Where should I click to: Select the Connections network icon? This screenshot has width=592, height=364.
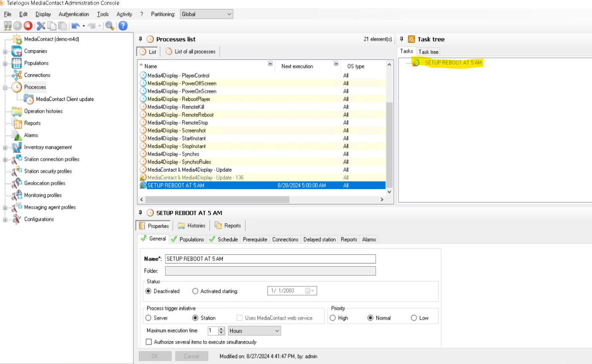[16, 75]
